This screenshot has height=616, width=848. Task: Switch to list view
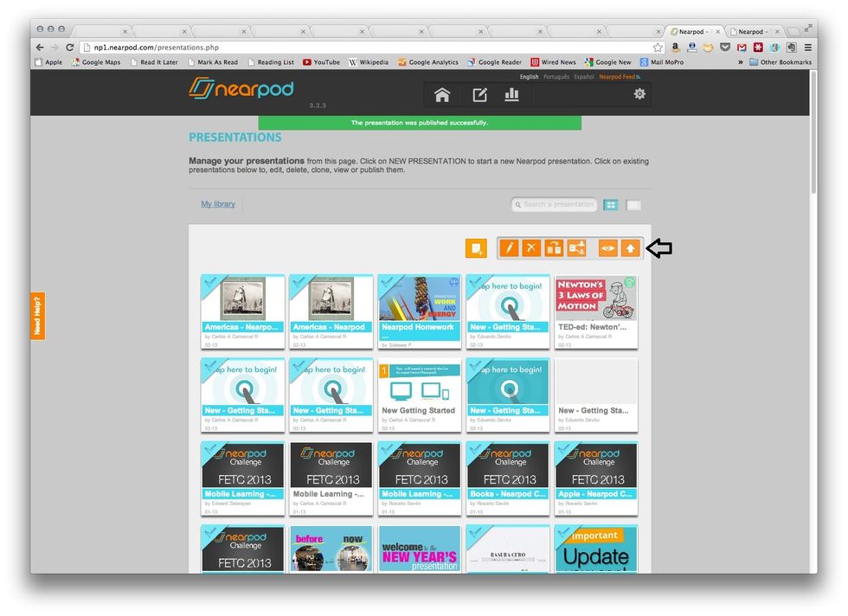pyautogui.click(x=633, y=205)
